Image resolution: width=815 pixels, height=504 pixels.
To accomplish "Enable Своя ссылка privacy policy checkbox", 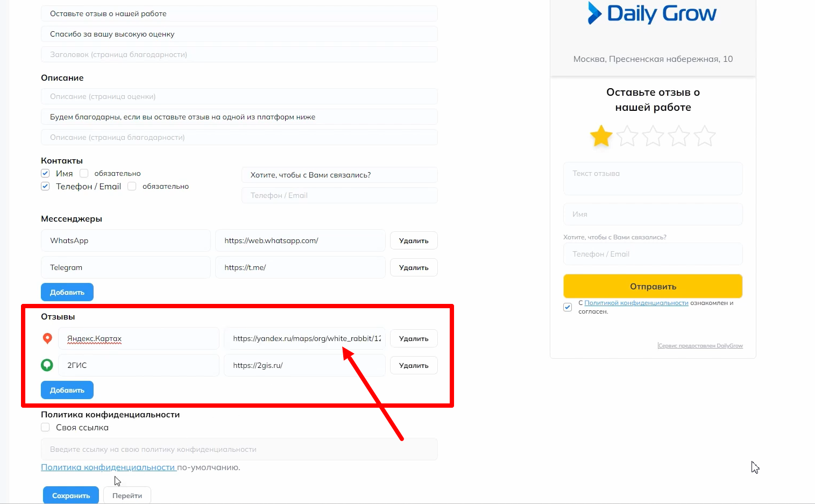I will pos(45,427).
